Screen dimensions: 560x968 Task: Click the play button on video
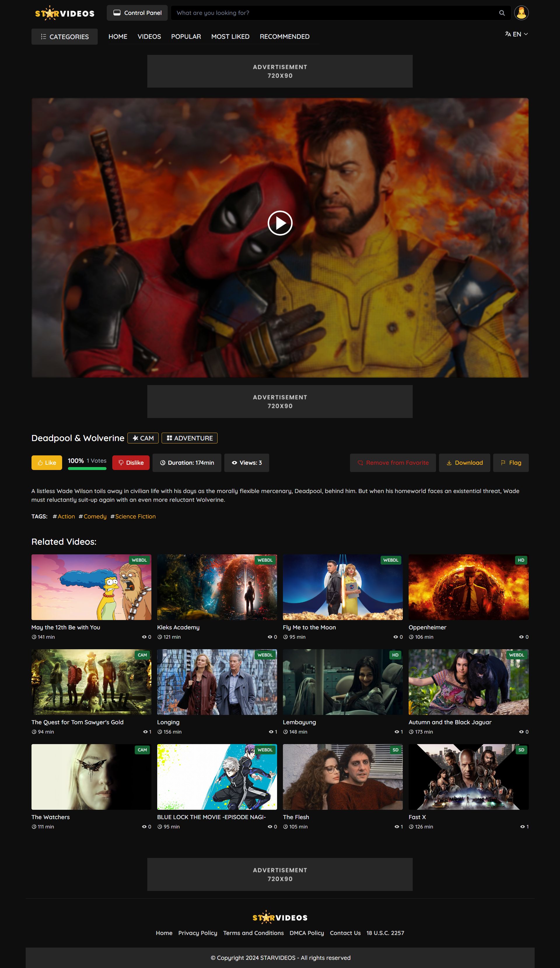(280, 223)
